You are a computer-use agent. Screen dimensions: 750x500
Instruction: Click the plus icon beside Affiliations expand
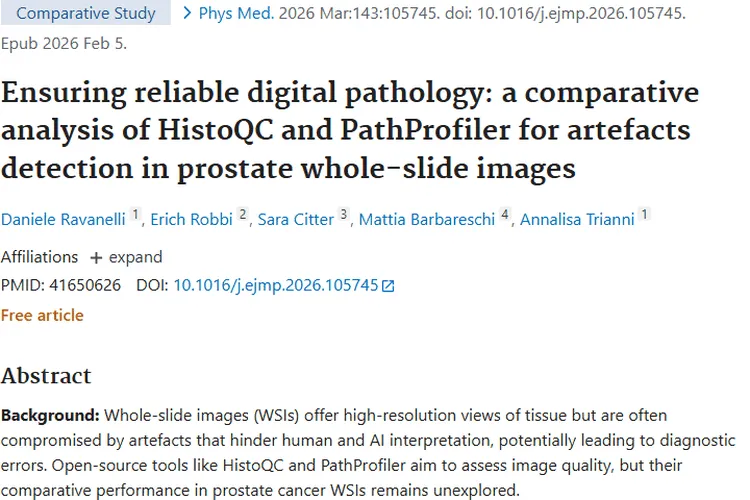point(96,258)
